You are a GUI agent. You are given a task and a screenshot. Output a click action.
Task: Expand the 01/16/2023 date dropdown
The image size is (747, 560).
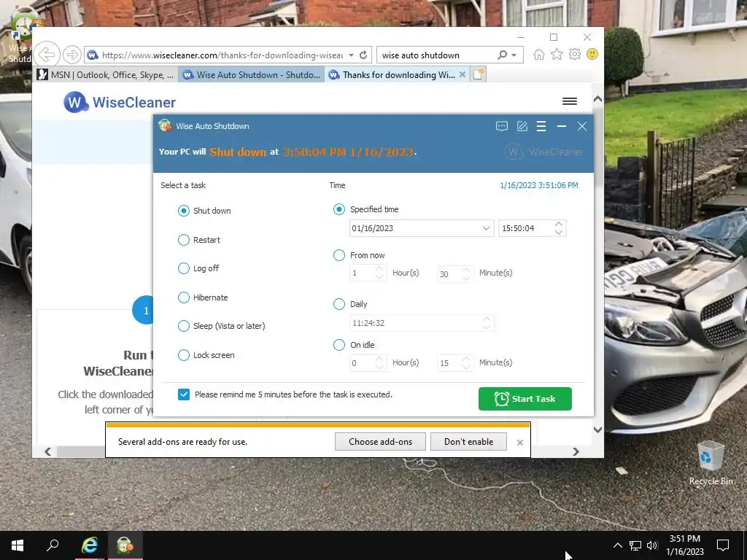coord(486,228)
